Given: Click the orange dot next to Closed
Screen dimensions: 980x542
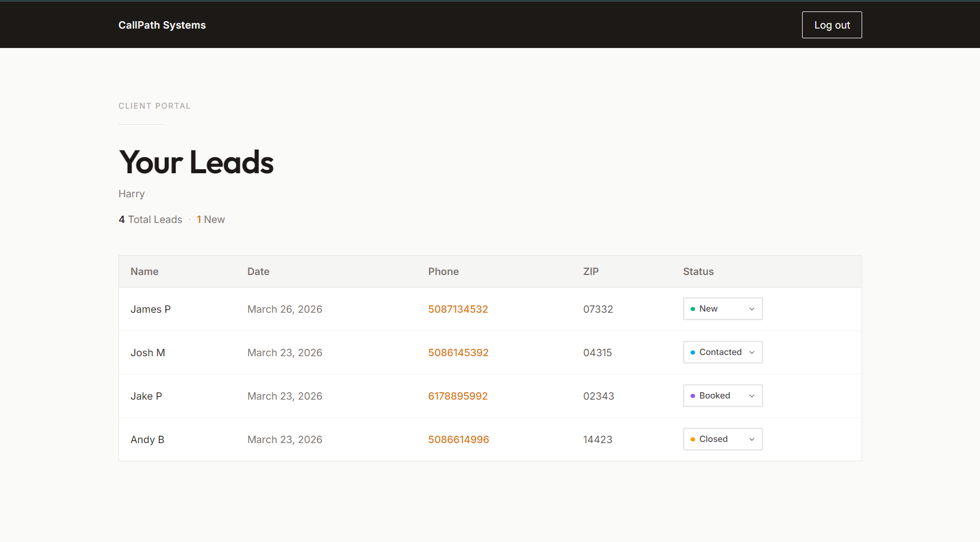Looking at the screenshot, I should 693,439.
